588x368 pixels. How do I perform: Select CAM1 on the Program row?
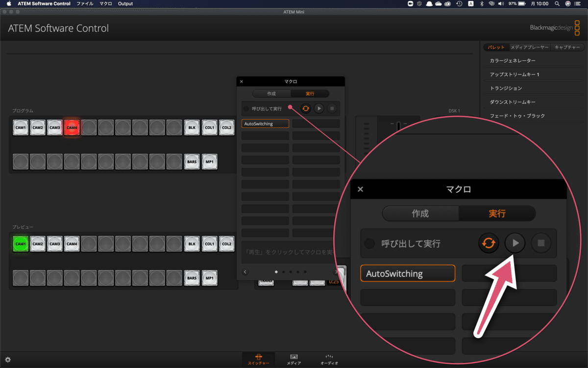(x=21, y=128)
